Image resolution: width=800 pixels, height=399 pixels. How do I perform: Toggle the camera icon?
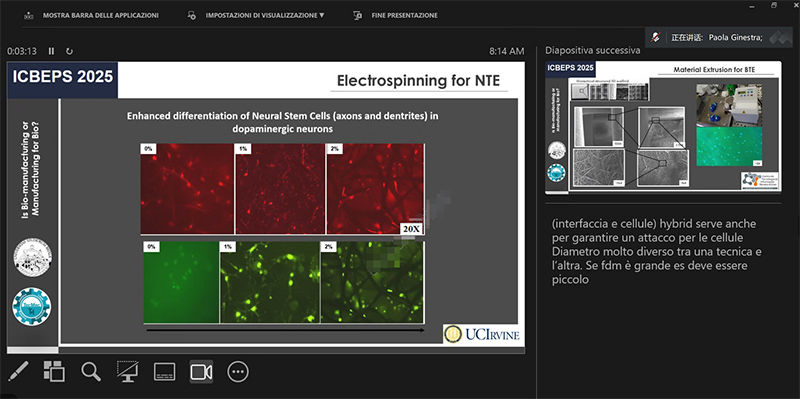(x=201, y=372)
